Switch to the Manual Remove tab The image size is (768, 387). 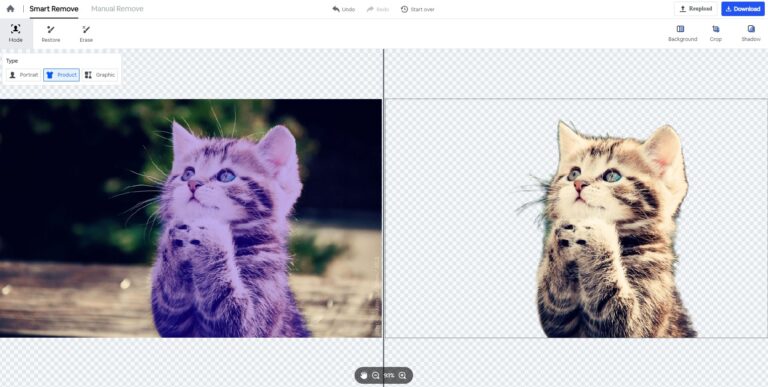click(117, 9)
